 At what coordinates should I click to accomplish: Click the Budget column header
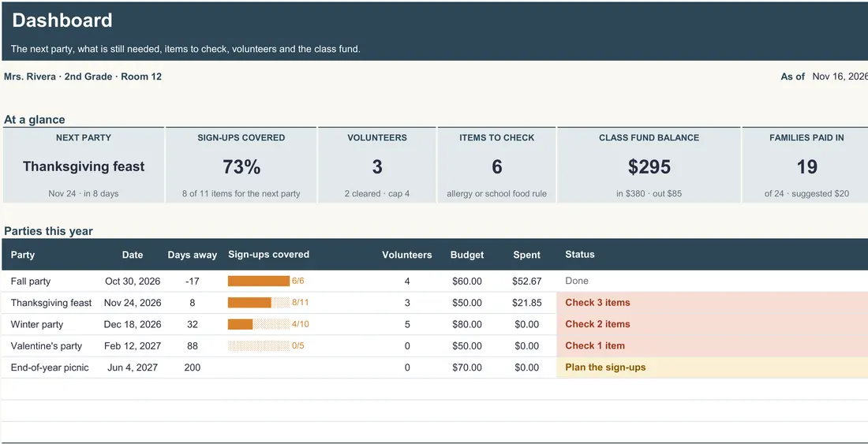click(466, 255)
